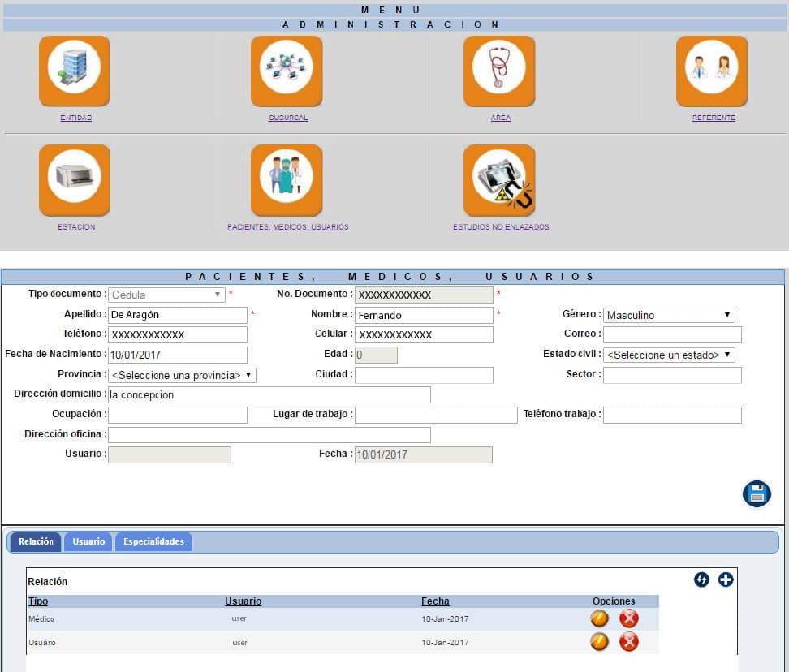
Task: Expand the Género dropdown
Action: pos(669,315)
